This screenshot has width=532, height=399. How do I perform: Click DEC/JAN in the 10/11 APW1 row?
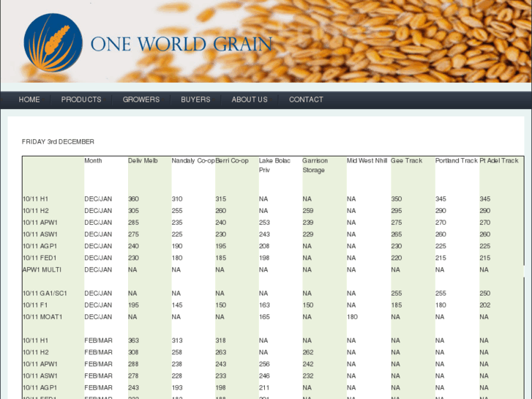coord(98,223)
